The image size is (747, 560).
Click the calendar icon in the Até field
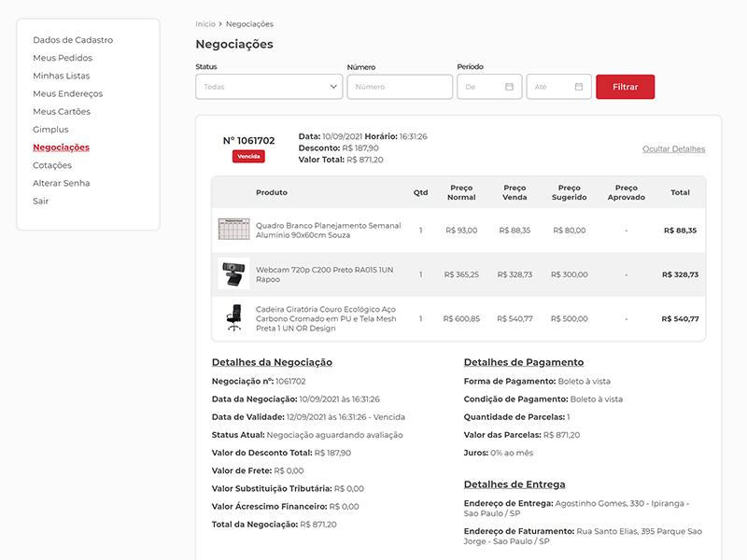(578, 87)
